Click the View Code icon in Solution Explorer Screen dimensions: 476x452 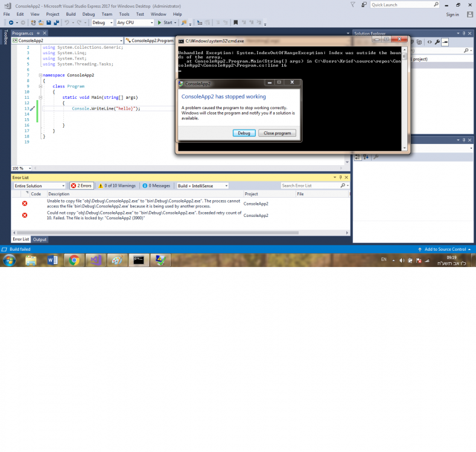pos(430,42)
